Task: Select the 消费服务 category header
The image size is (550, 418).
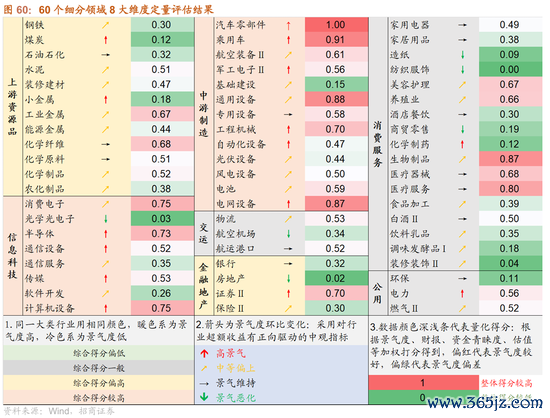Action: [x=378, y=144]
